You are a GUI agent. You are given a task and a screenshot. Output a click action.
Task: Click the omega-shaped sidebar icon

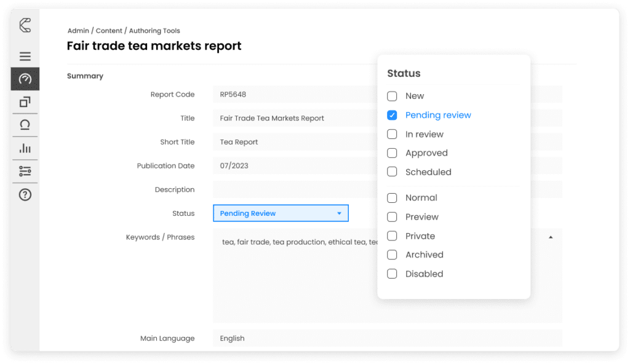pos(25,125)
